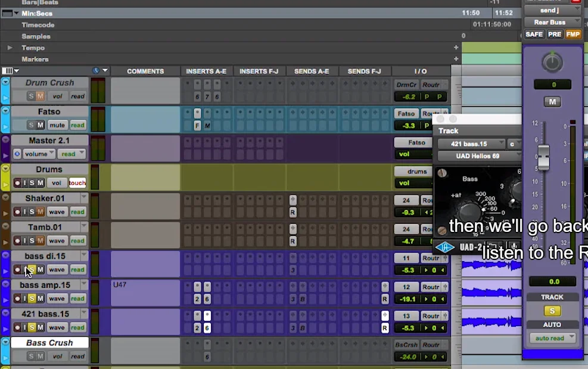The image size is (588, 369).
Task: Add a marker with plus icon
Action: pos(456,59)
